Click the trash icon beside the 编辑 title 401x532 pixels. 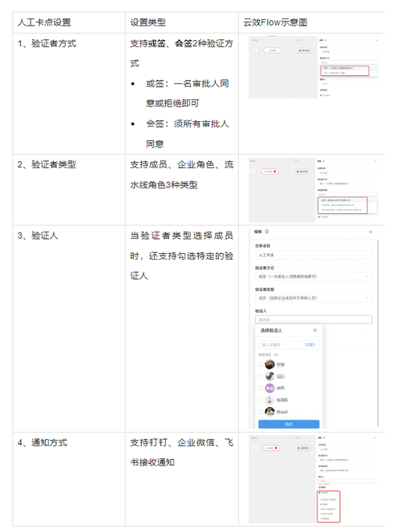pyautogui.click(x=267, y=232)
